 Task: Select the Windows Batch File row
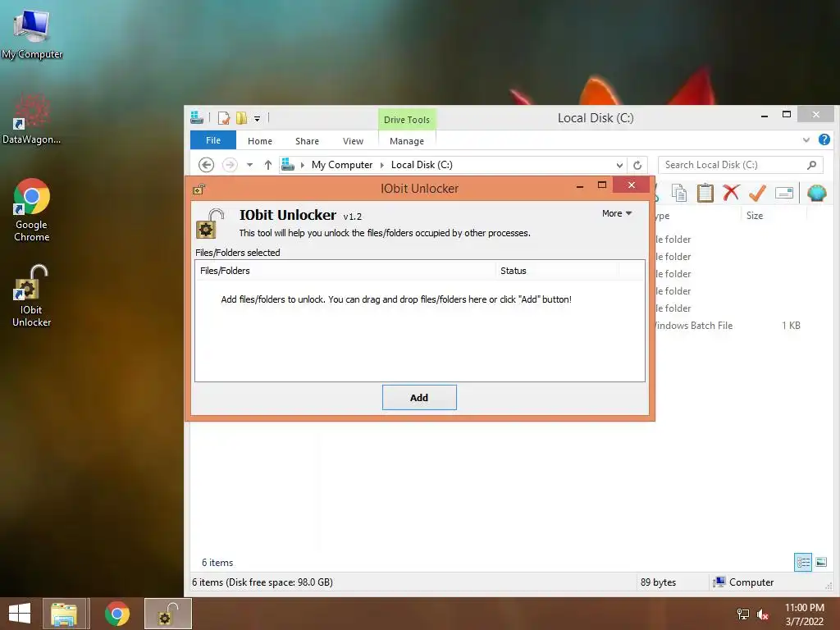[x=728, y=325]
